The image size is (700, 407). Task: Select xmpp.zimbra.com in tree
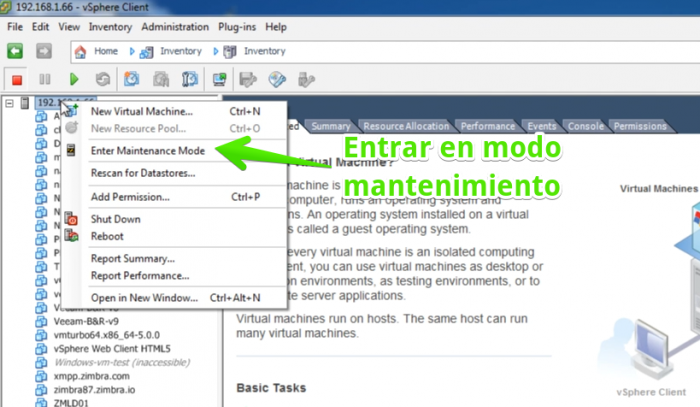coord(92,376)
